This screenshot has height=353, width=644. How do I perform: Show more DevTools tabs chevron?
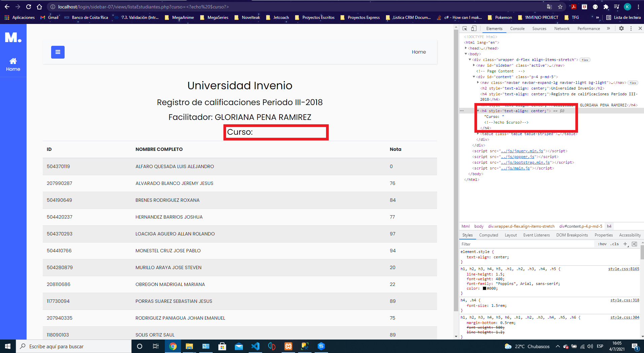click(608, 29)
